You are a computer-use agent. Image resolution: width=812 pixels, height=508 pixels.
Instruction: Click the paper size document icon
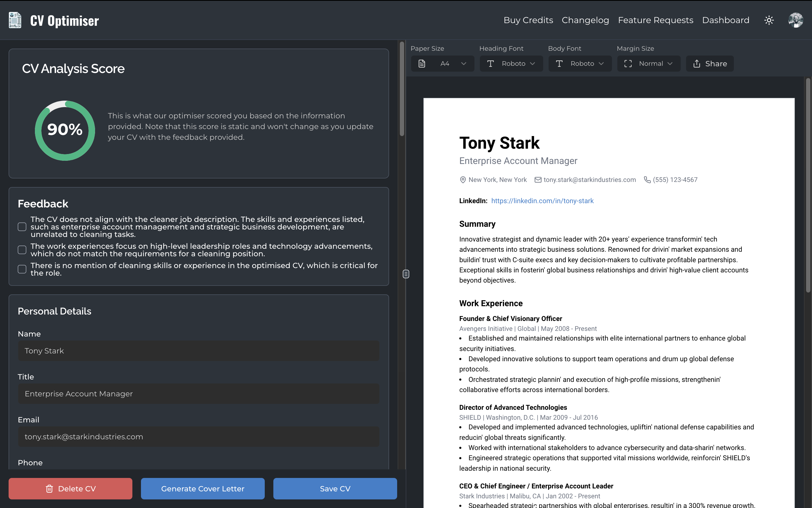422,64
